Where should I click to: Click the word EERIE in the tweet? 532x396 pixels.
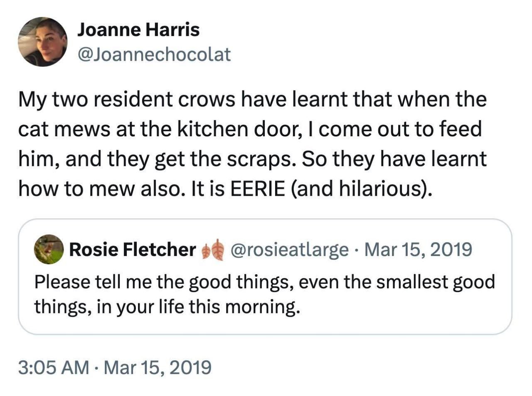pyautogui.click(x=258, y=189)
